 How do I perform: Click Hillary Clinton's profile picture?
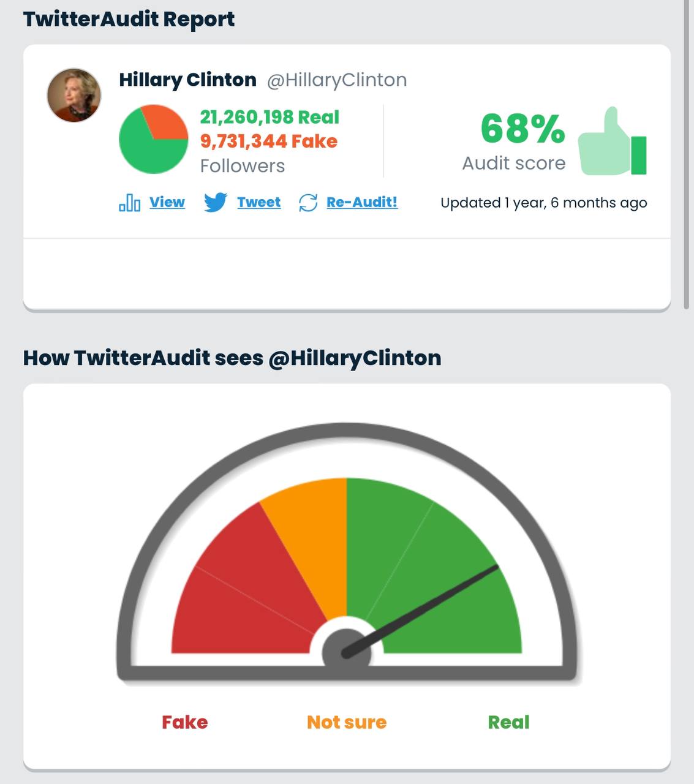[x=74, y=96]
